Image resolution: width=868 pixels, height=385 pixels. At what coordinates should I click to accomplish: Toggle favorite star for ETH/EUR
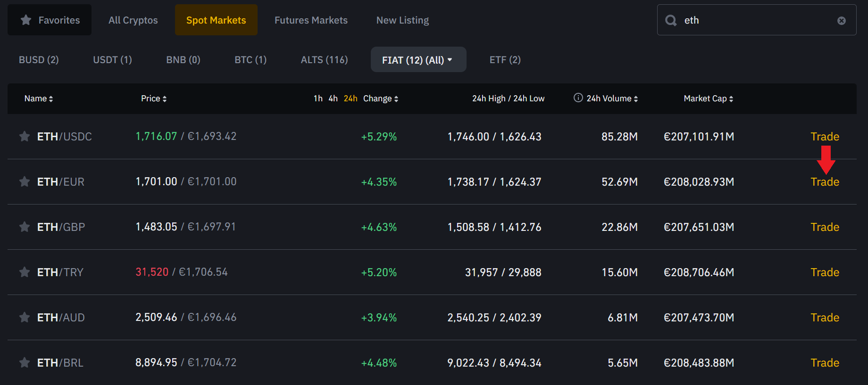[x=25, y=182]
